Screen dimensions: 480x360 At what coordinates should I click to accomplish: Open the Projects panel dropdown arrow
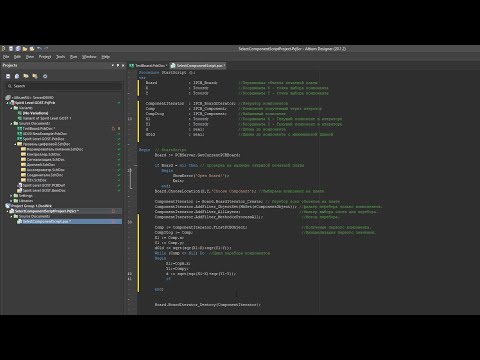coord(113,65)
